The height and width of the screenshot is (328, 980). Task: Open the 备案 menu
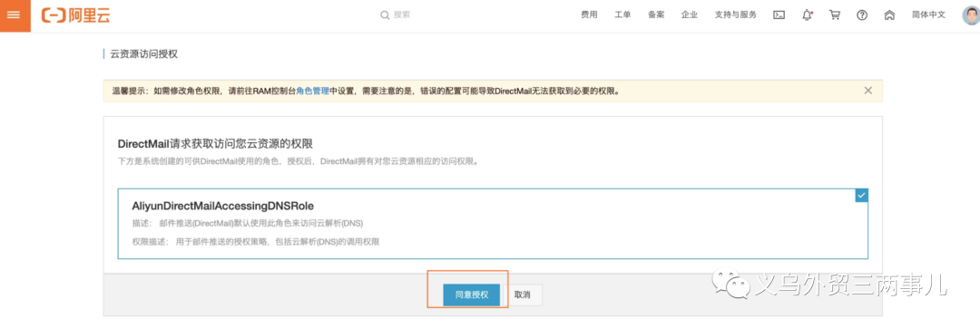tap(656, 15)
